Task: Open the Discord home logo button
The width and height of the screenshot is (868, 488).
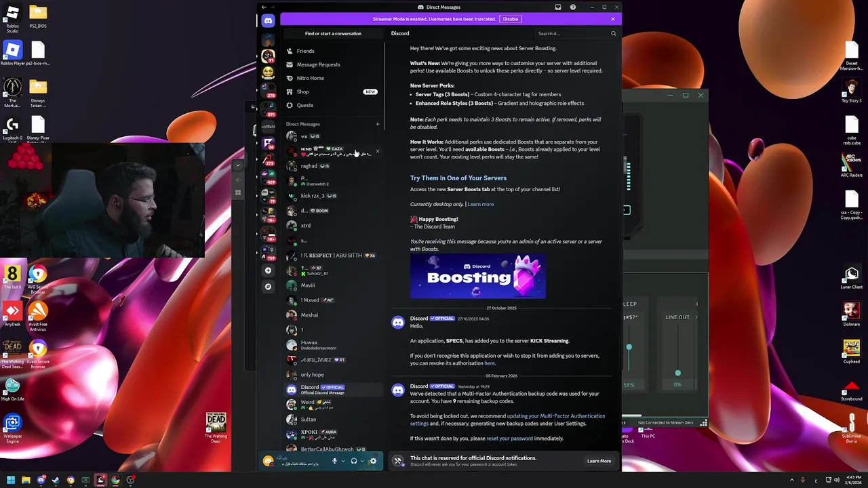Action: (269, 21)
